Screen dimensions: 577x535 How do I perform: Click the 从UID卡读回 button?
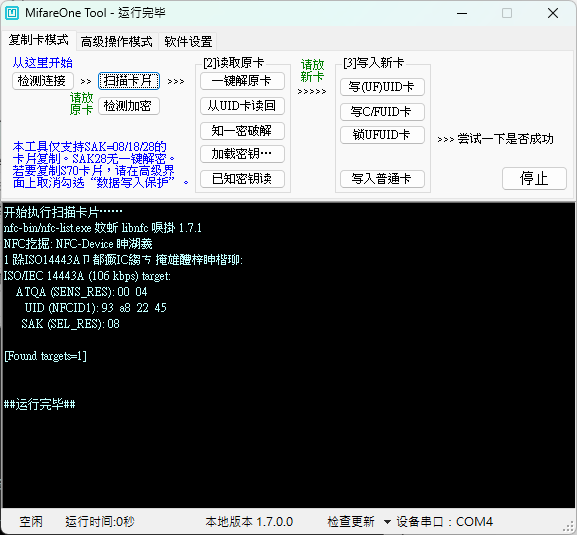pos(243,106)
